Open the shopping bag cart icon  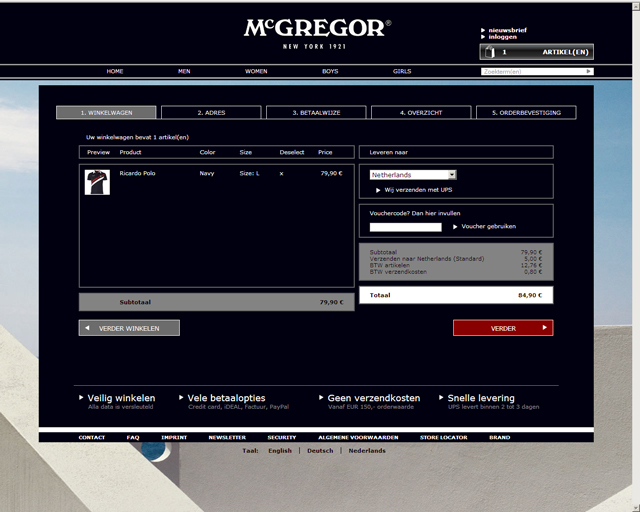click(x=489, y=52)
